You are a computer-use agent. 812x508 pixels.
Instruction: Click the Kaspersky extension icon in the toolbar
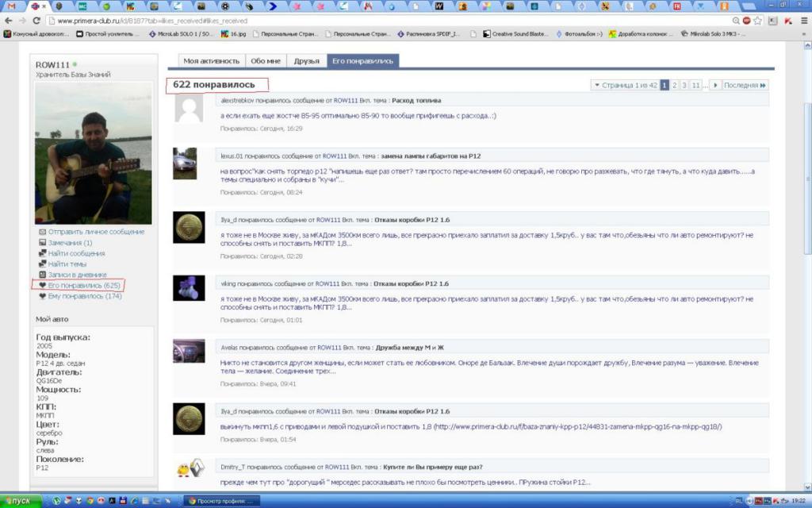pos(787,21)
